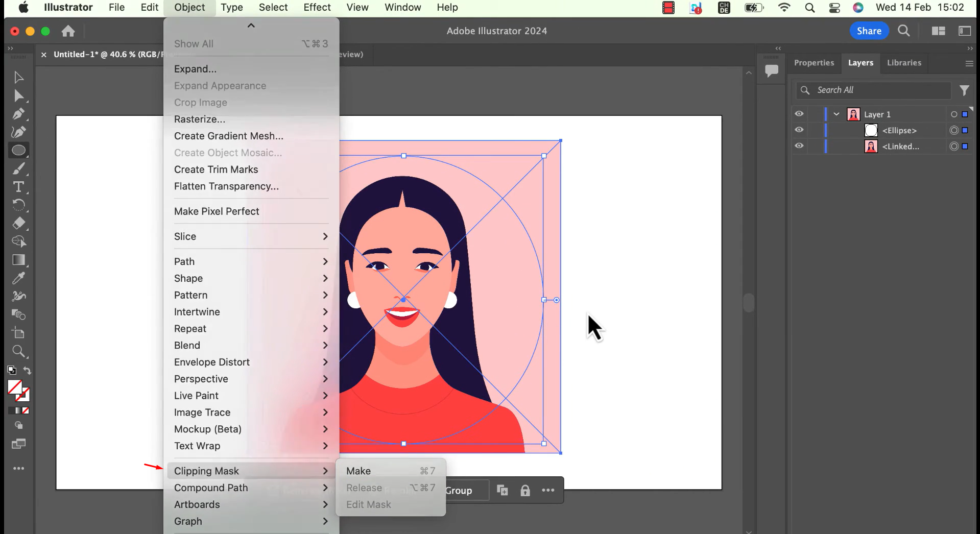Open the Effect menu
The height and width of the screenshot is (534, 980).
pyautogui.click(x=317, y=7)
